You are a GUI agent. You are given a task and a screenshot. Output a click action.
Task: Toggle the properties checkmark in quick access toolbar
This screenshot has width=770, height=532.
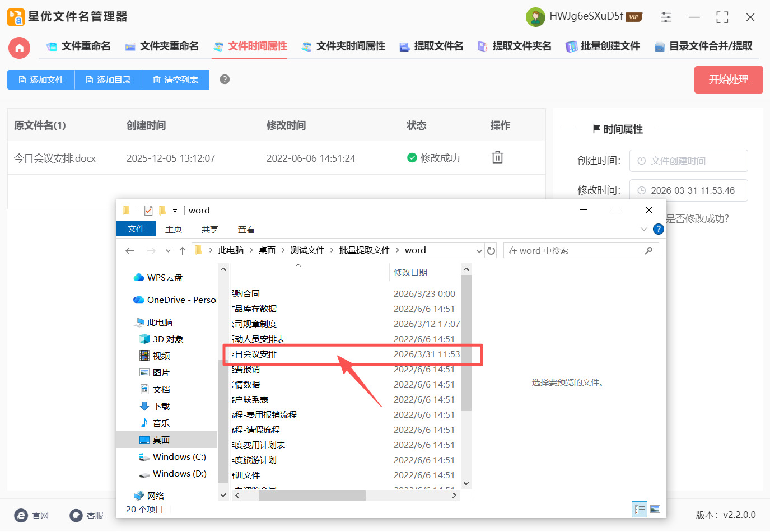[148, 211]
